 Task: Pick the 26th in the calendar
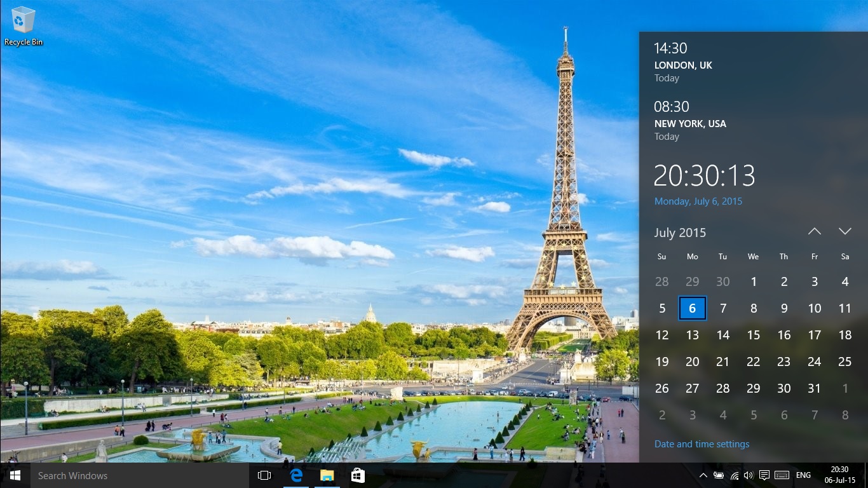(662, 388)
